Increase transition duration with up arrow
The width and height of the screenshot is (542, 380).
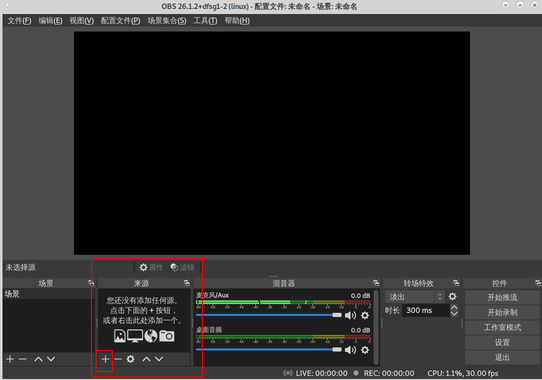pos(454,307)
